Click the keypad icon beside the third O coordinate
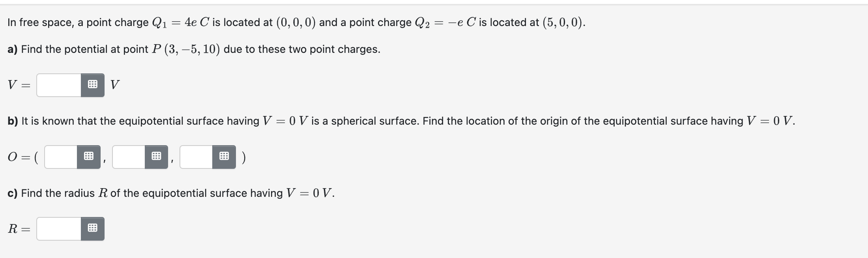The image size is (868, 258). point(223,156)
